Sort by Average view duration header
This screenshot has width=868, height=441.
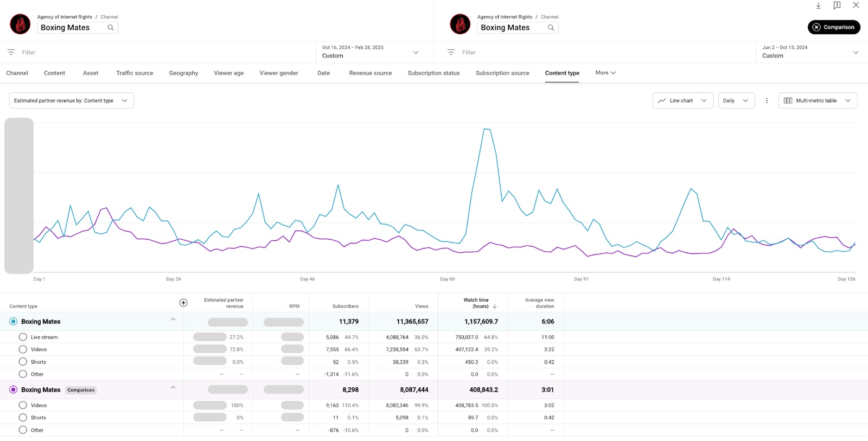(539, 303)
